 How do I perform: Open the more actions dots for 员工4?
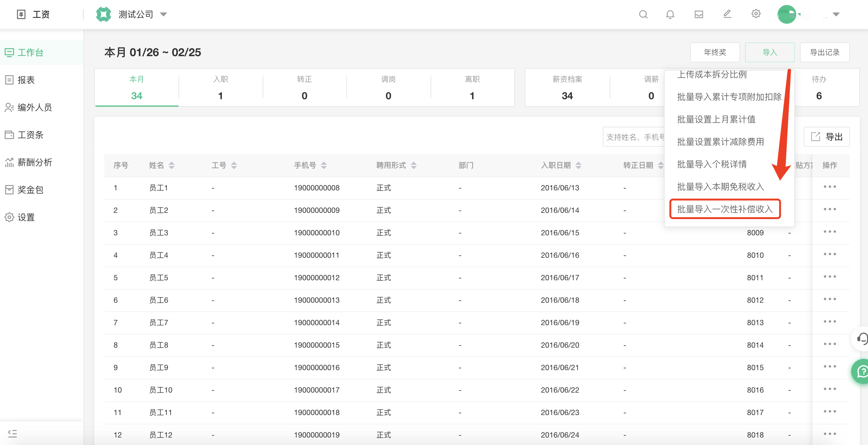pyautogui.click(x=830, y=254)
